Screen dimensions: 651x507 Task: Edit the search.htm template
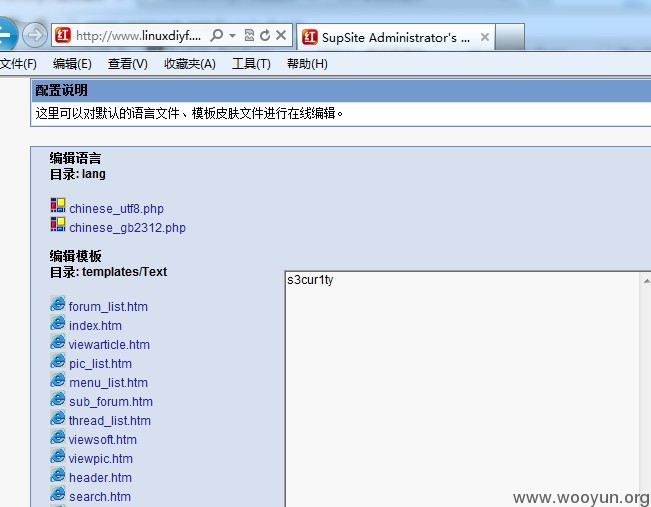coord(100,497)
